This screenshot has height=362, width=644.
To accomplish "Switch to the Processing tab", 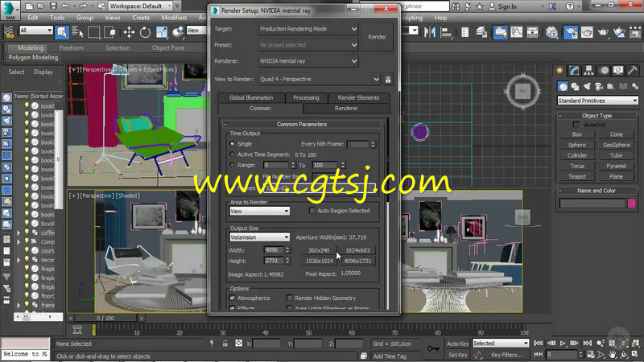I will [306, 97].
